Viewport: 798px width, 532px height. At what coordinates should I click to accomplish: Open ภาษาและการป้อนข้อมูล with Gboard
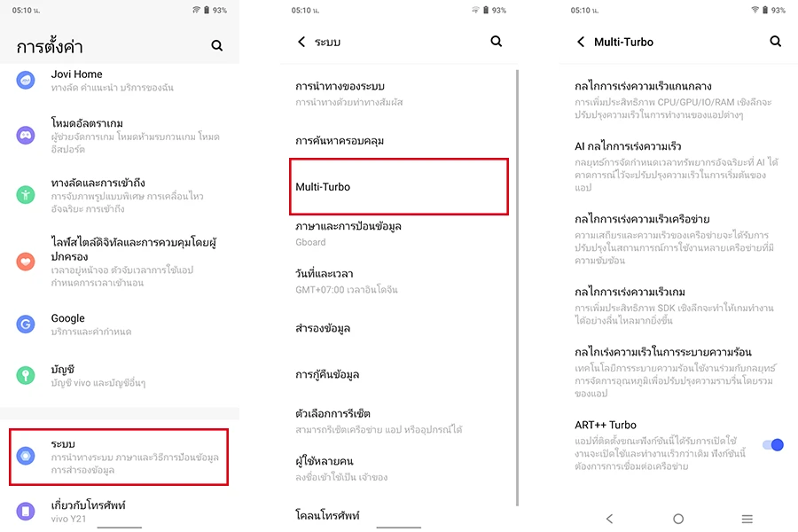coord(399,234)
